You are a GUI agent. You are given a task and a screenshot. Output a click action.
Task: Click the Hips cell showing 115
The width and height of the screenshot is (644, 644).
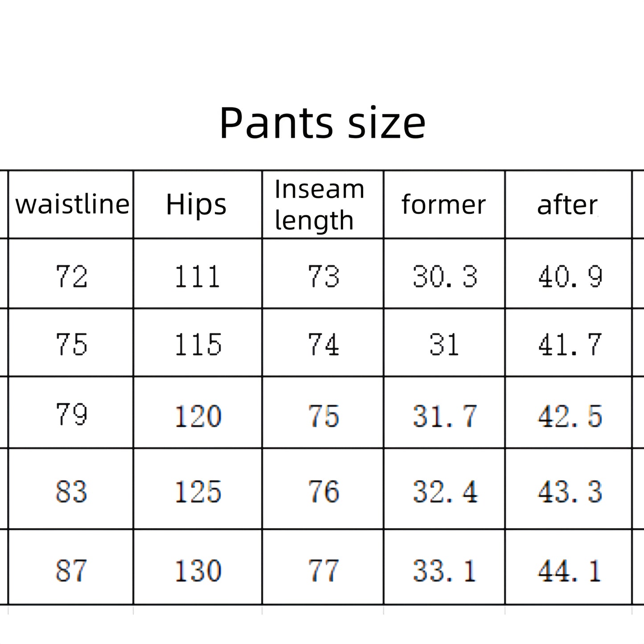pyautogui.click(x=197, y=345)
